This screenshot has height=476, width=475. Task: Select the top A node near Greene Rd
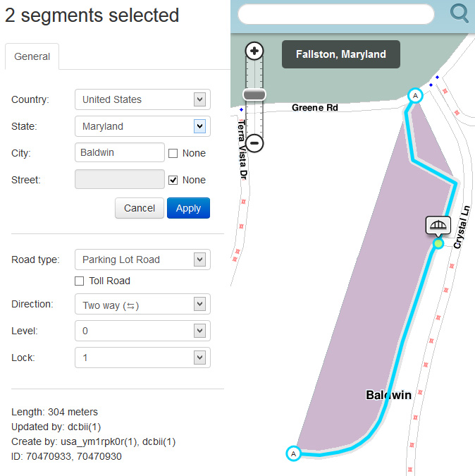[x=415, y=95]
